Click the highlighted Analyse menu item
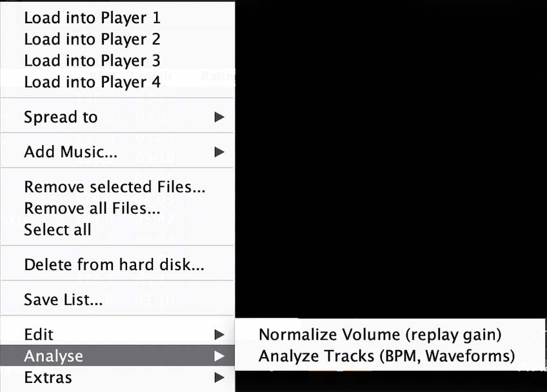547x392 pixels. point(54,356)
